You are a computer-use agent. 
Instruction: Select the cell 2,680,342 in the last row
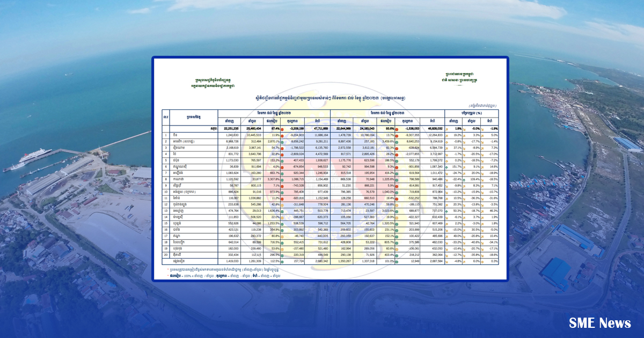pyautogui.click(x=318, y=261)
